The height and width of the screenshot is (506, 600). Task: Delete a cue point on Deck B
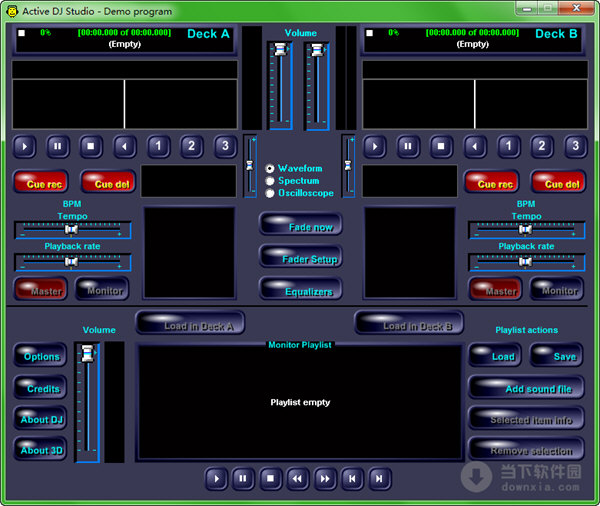point(559,182)
